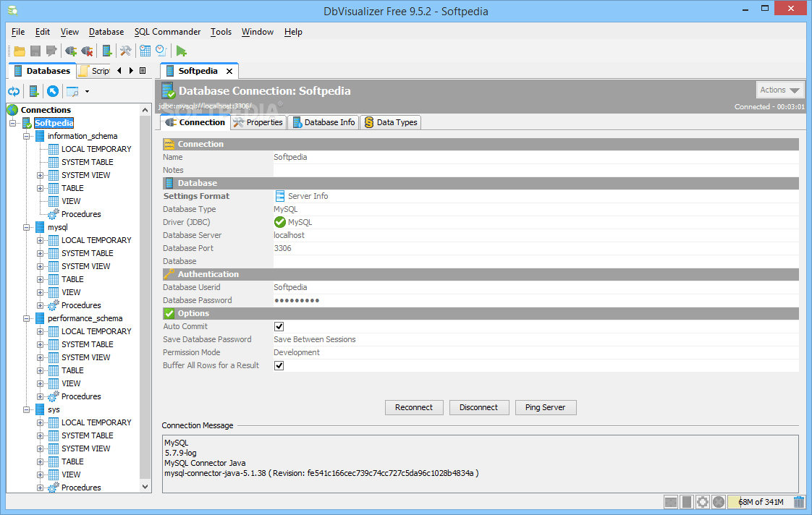Click the grayed save disk toolbar icon
The width and height of the screenshot is (812, 515).
point(35,51)
